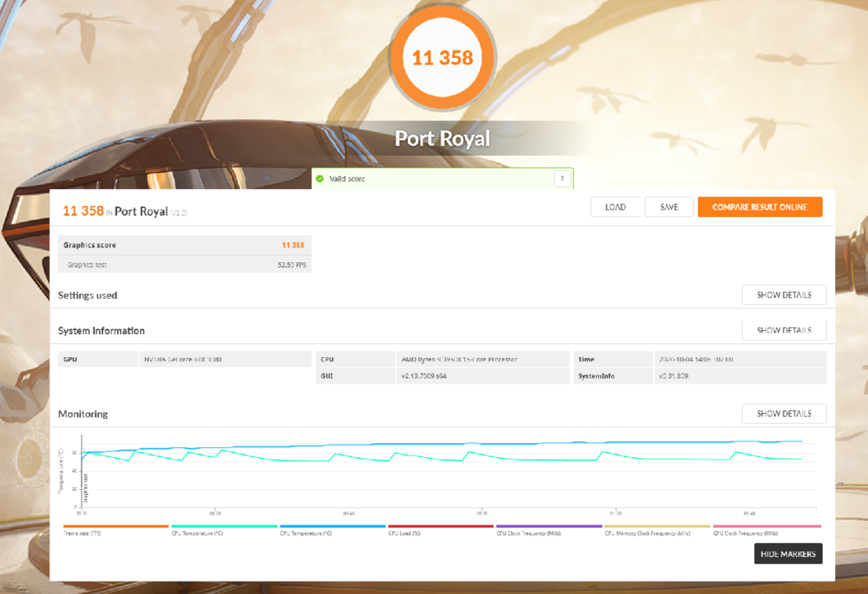868x594 pixels.
Task: Open COMPARE RESULT ONLINE
Action: tap(759, 207)
